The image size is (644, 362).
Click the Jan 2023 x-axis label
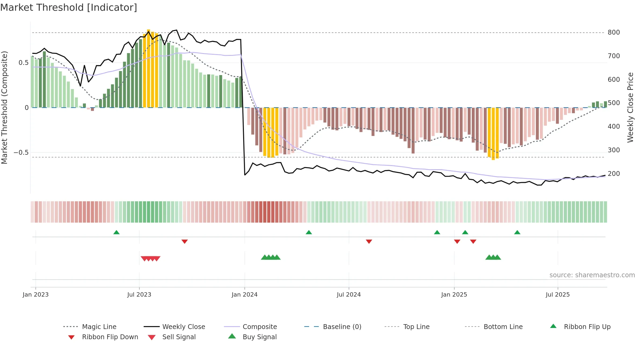tap(36, 295)
